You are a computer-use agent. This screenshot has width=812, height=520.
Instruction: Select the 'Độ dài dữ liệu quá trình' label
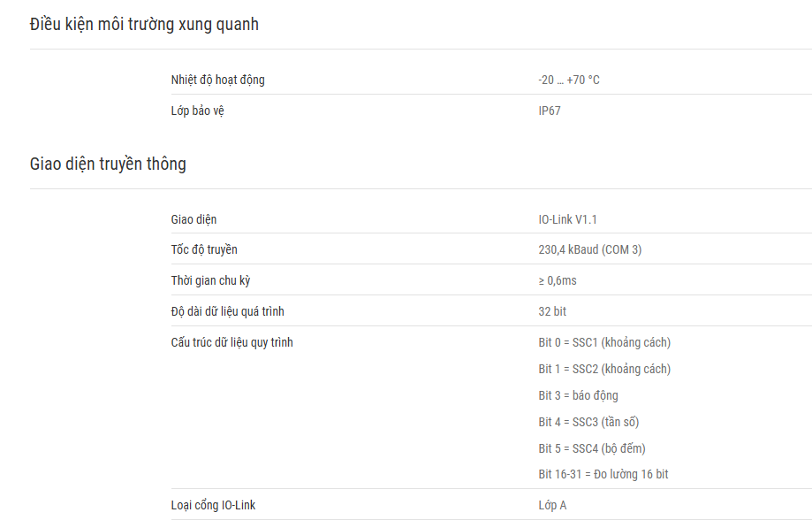click(227, 311)
